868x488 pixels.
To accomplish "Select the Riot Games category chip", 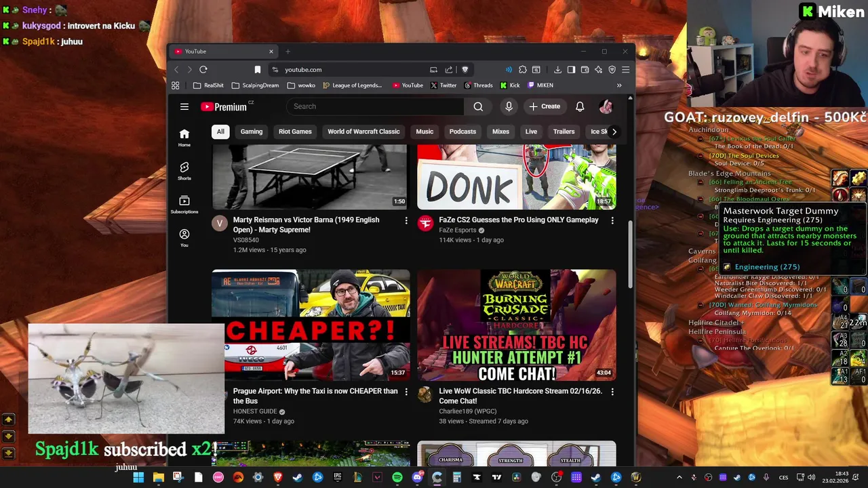I will coord(295,131).
